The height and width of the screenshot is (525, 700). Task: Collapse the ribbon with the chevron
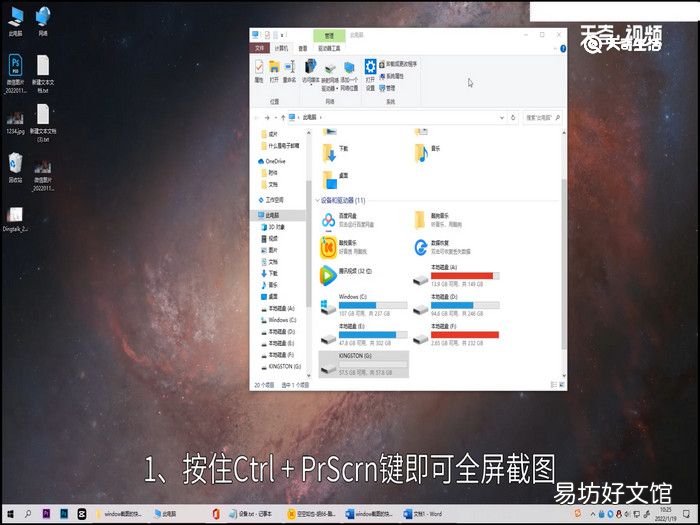pos(555,48)
